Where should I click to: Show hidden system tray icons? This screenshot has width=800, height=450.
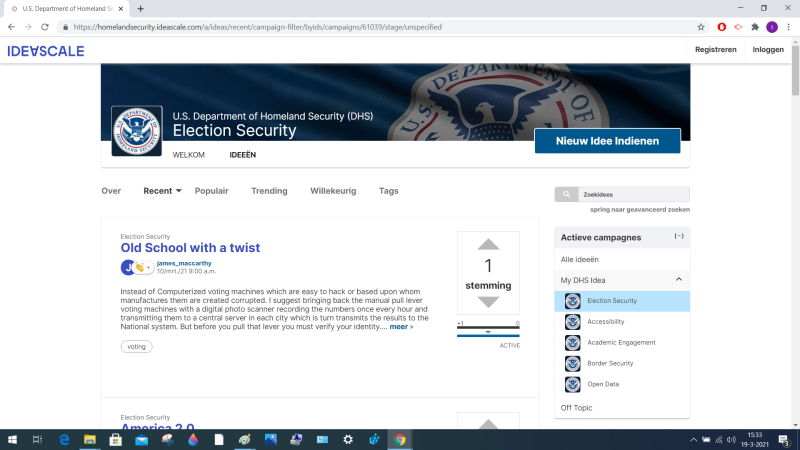tap(693, 439)
